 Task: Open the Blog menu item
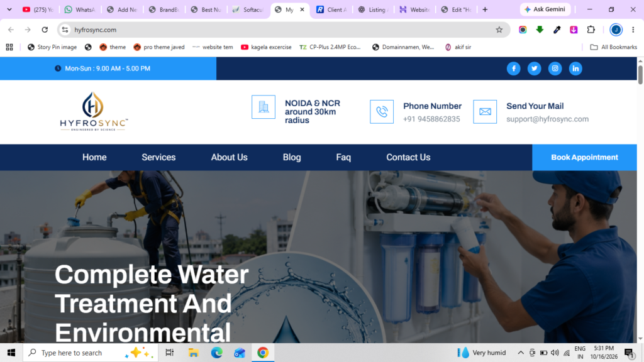pyautogui.click(x=292, y=157)
